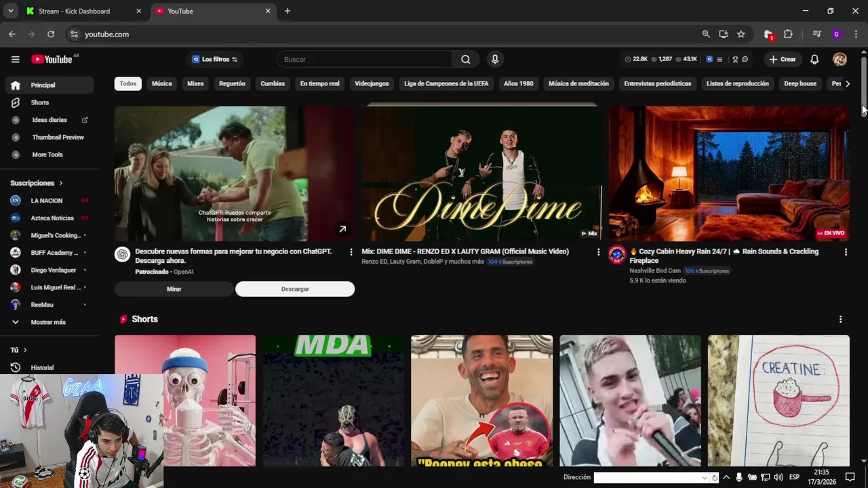Open a new tab with plus
Image resolution: width=868 pixels, height=488 pixels.
tap(288, 11)
